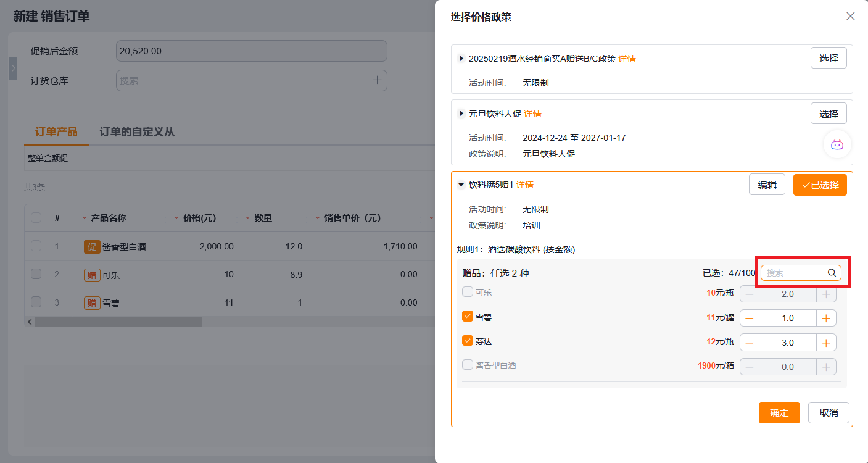Uncheck the 雪碧 gift checkbox

(x=467, y=317)
